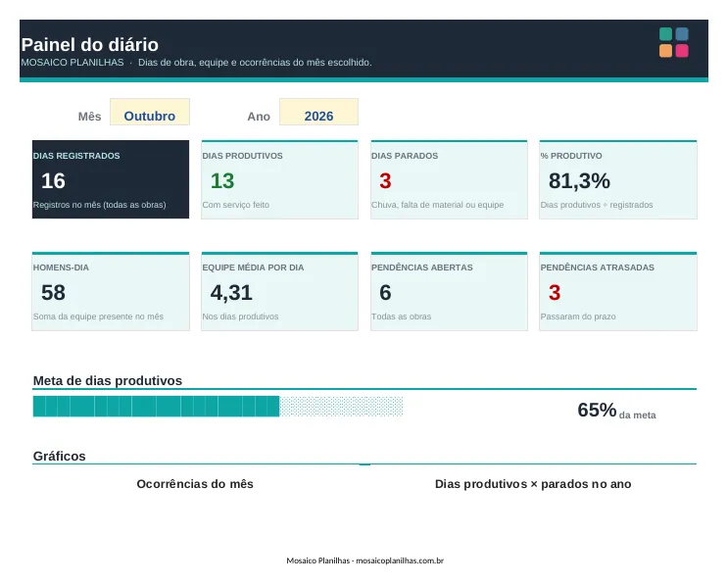
Task: Select the Dias Parados value 3
Action: pyautogui.click(x=385, y=181)
